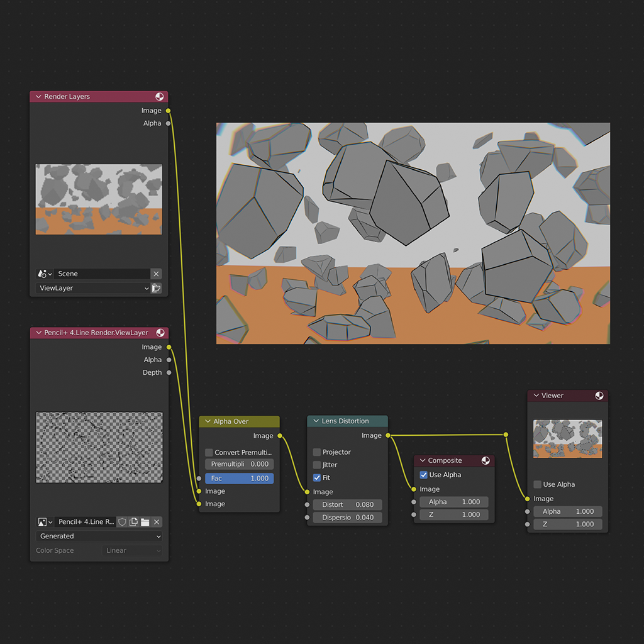
Task: Click the Scene name field
Action: click(102, 274)
